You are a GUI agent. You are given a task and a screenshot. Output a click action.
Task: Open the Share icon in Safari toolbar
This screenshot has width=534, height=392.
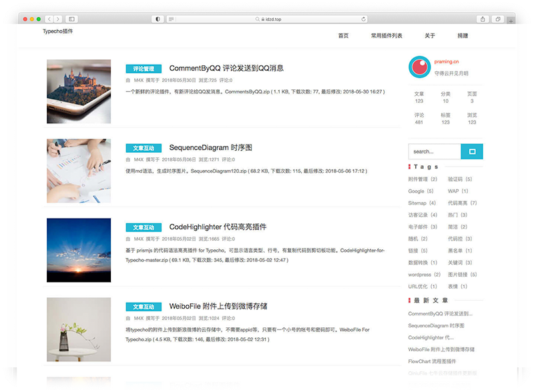pyautogui.click(x=483, y=19)
